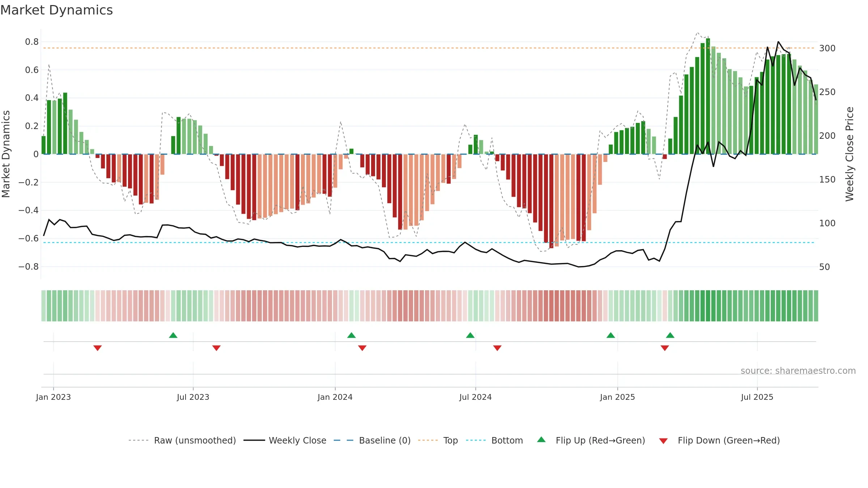Click the 300 right-axis tick label
868x488 pixels.
coord(827,48)
